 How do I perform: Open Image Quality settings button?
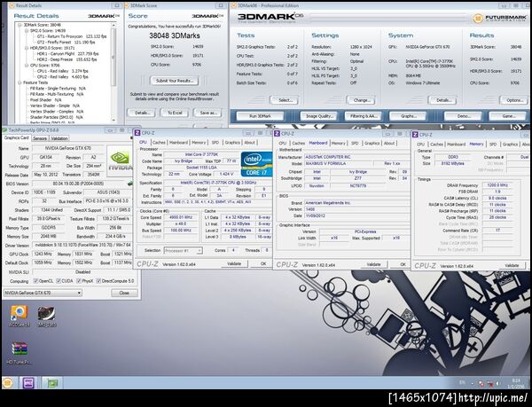[319, 116]
